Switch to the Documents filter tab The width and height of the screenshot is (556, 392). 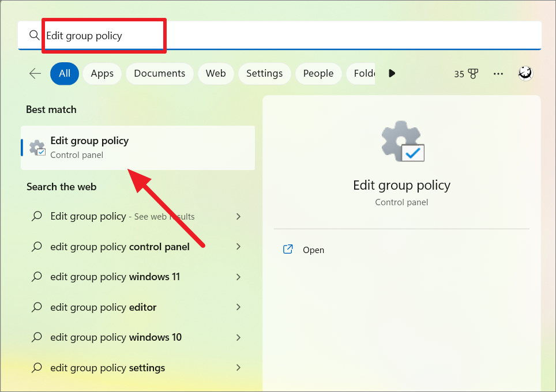tap(160, 73)
